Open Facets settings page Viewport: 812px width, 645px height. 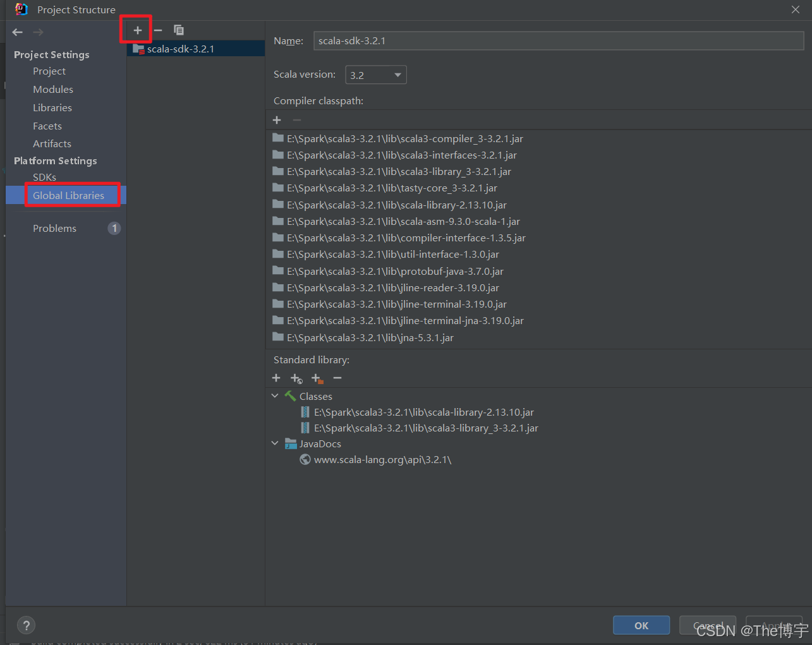point(47,126)
